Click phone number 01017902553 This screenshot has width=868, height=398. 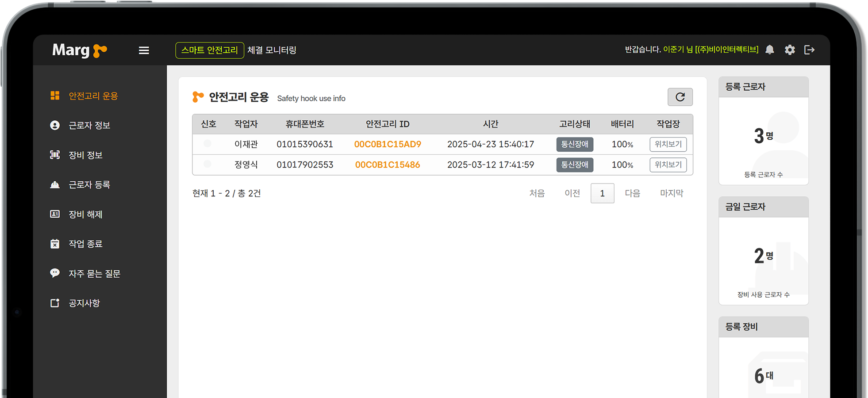click(305, 165)
